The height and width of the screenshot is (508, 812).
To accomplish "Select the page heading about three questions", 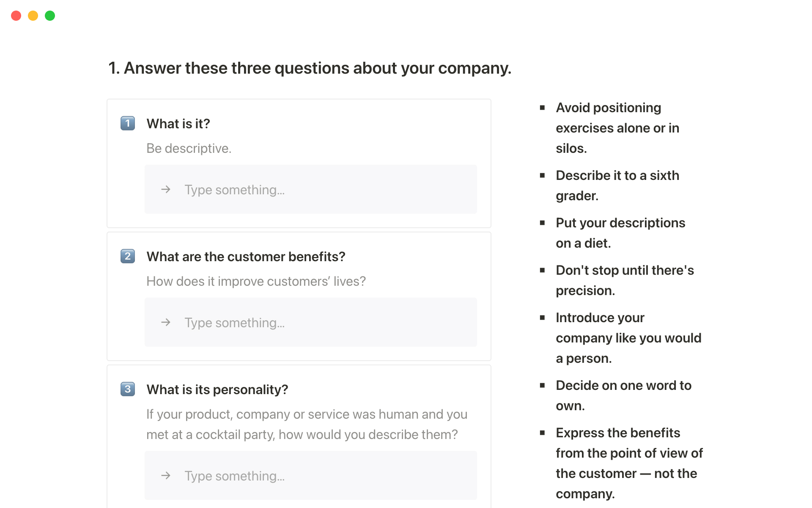I will (x=310, y=68).
